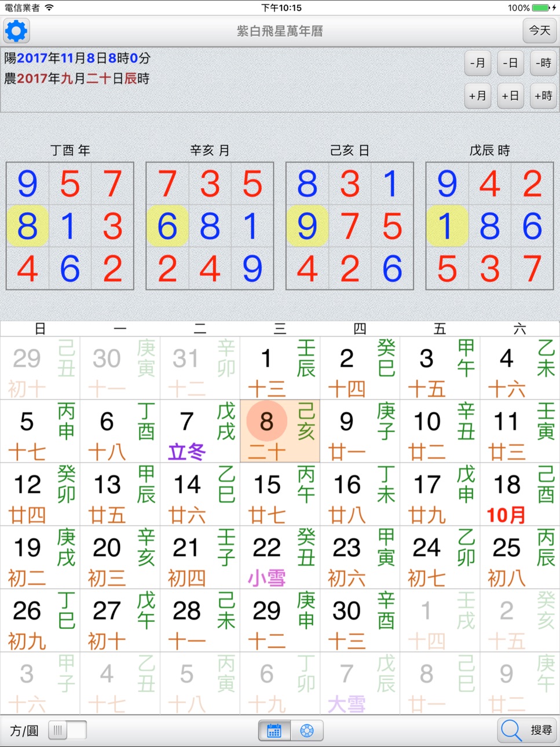The image size is (560, 747).
Task: Select highlighted star 6 in 辛亥月 grid
Action: (x=167, y=226)
